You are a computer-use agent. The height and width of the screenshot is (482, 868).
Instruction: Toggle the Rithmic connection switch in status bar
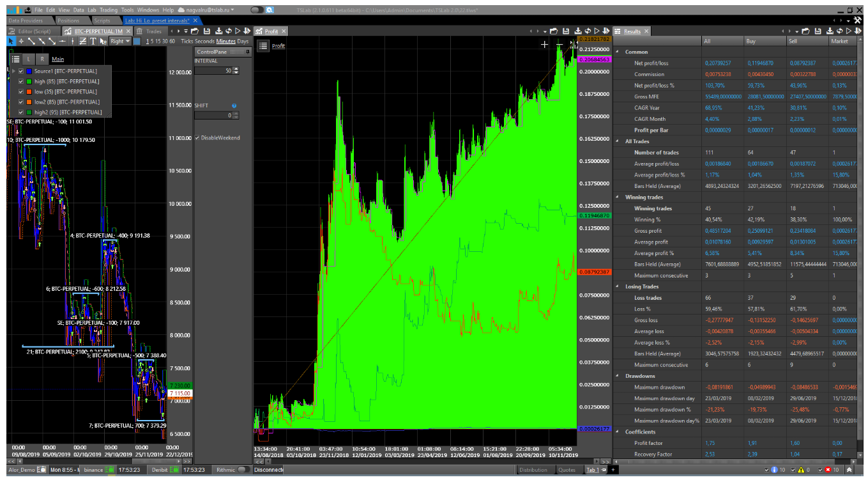243,470
